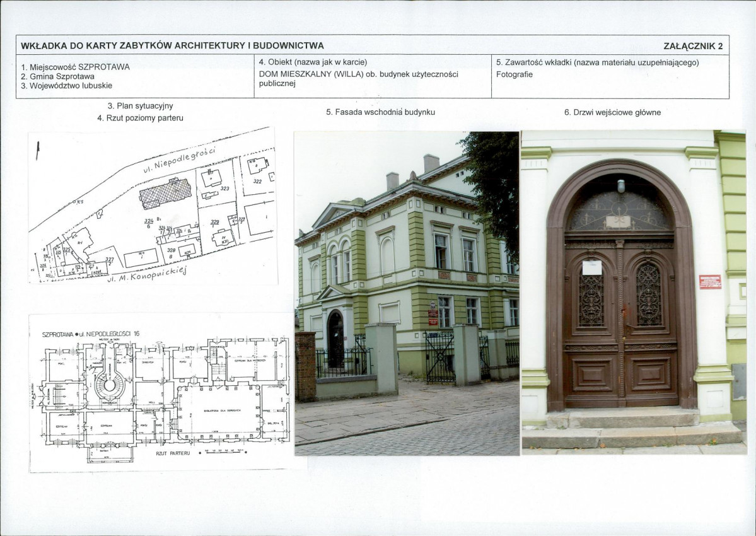Click the 'ZAŁĄCZNIK 2' header text

coord(693,46)
